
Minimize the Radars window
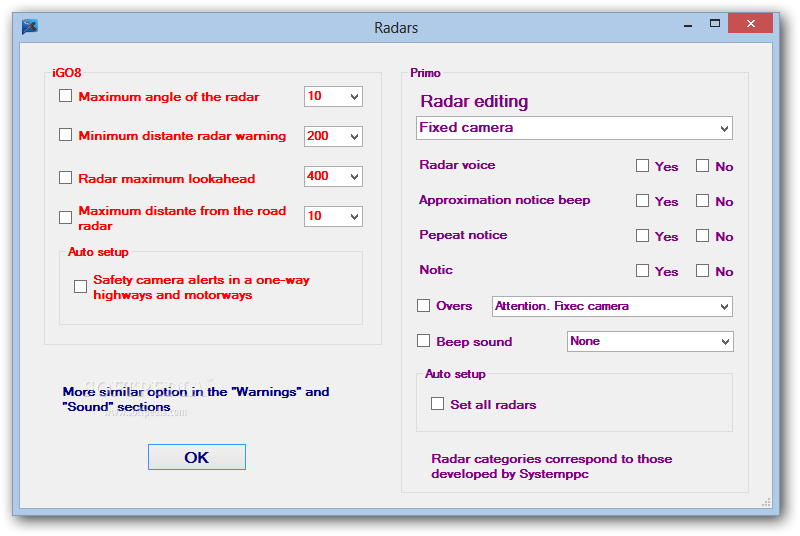click(688, 24)
